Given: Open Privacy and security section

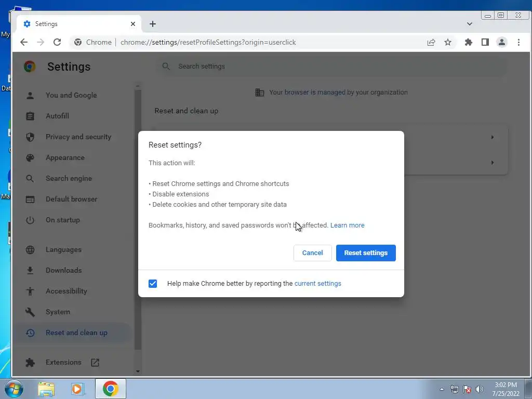Looking at the screenshot, I should [x=78, y=137].
